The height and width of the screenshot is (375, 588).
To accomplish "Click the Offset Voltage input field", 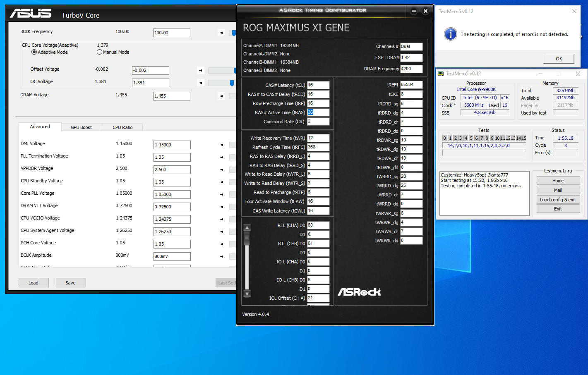I will tap(151, 70).
